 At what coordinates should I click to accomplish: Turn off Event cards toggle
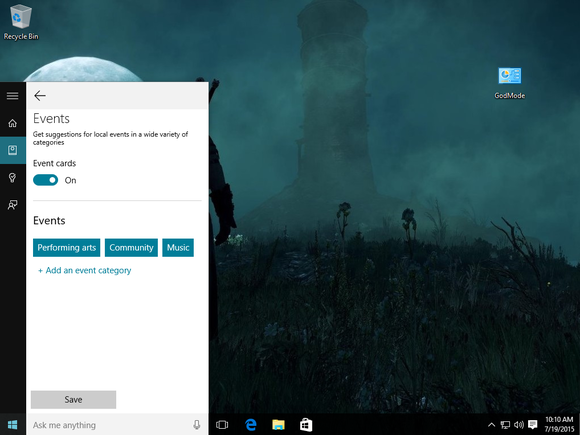tap(45, 180)
